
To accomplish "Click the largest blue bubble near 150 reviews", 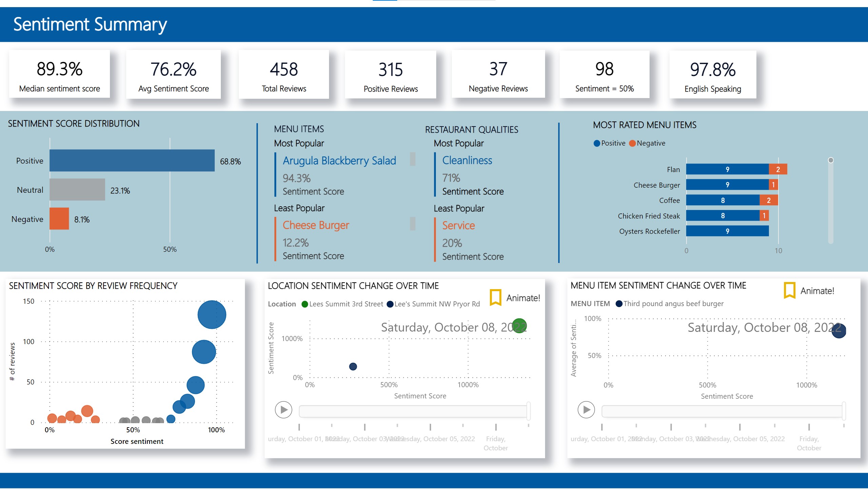I will click(212, 315).
